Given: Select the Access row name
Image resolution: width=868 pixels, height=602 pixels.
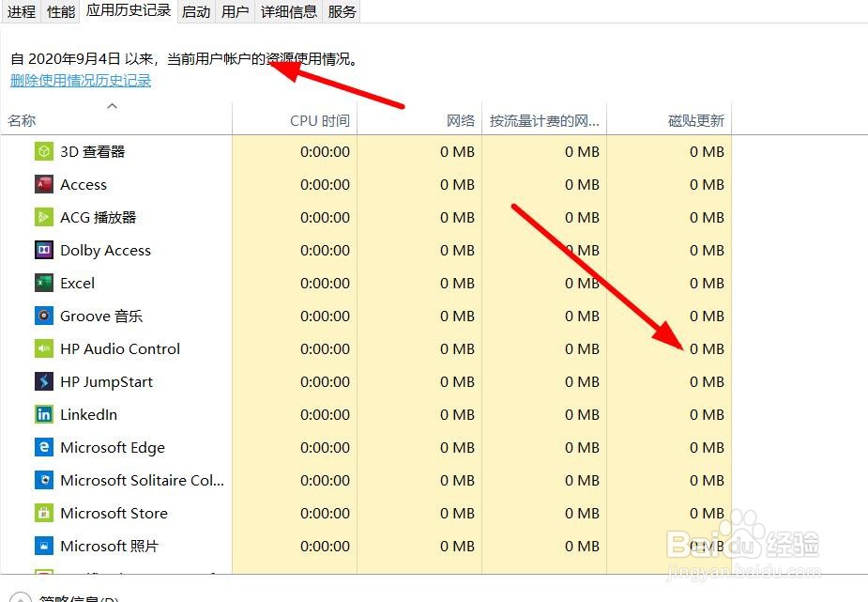Looking at the screenshot, I should tap(84, 184).
